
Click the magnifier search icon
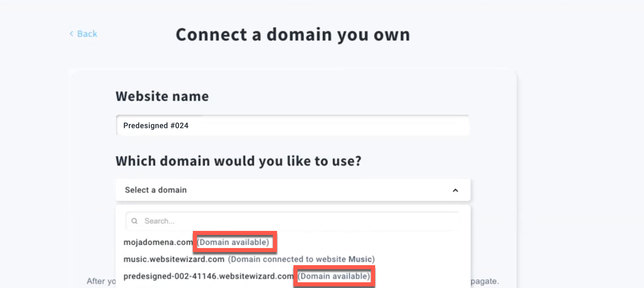134,221
